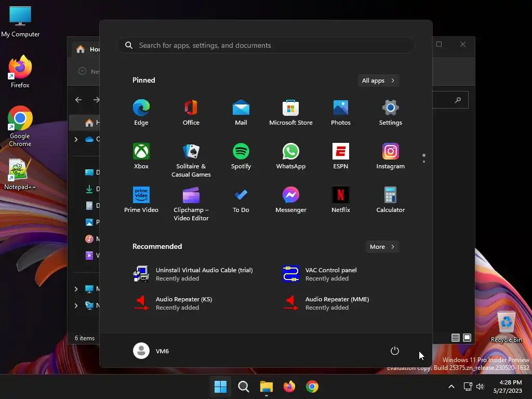Viewport: 532px width, 399px height.
Task: Select Firefox desktop shortcut
Action: [20, 72]
